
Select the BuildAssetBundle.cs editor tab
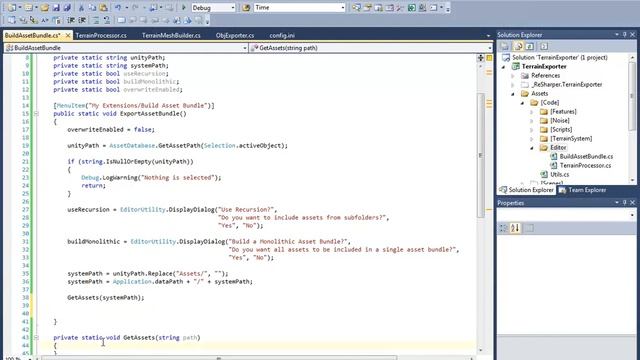tap(32, 36)
